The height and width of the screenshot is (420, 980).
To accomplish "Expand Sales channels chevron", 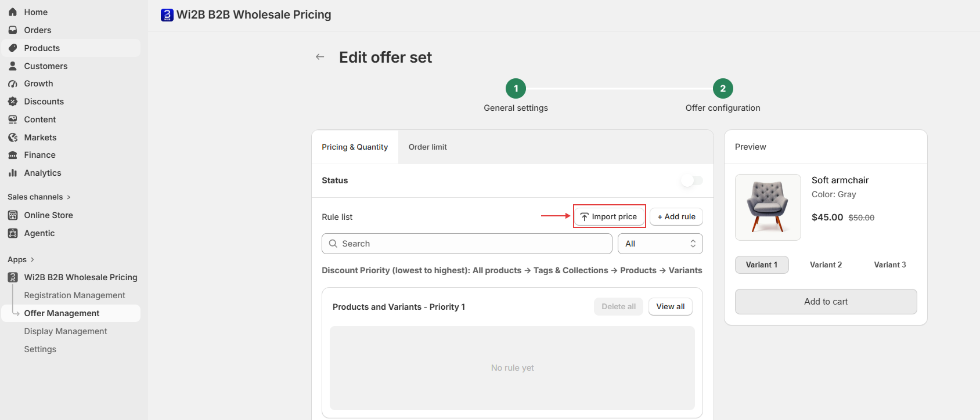I will pos(69,197).
